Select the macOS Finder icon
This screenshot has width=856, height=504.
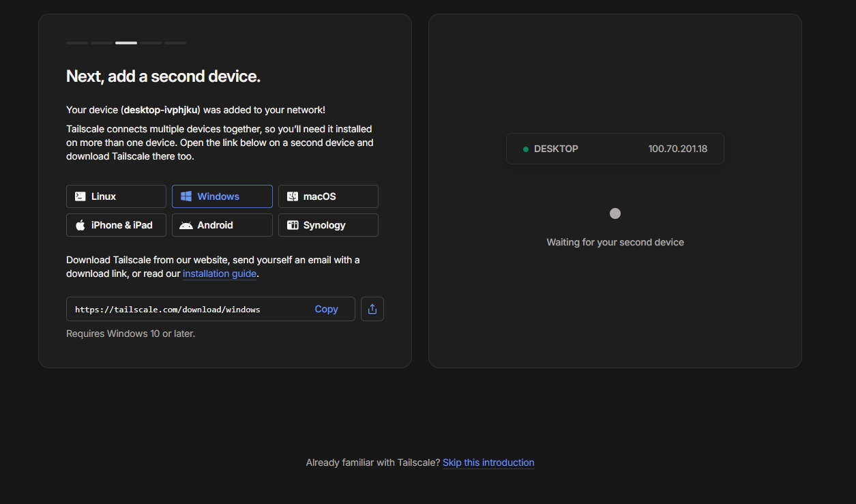pyautogui.click(x=293, y=196)
